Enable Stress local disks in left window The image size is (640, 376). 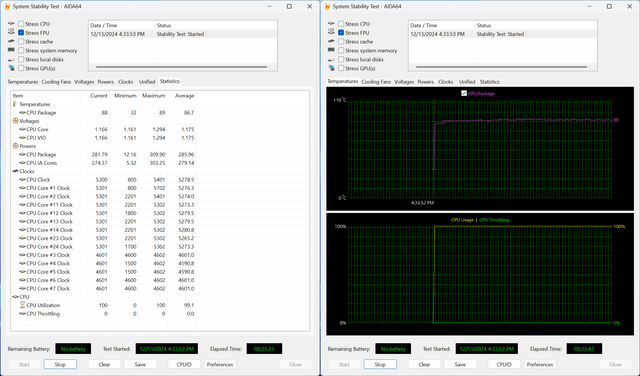[21, 60]
